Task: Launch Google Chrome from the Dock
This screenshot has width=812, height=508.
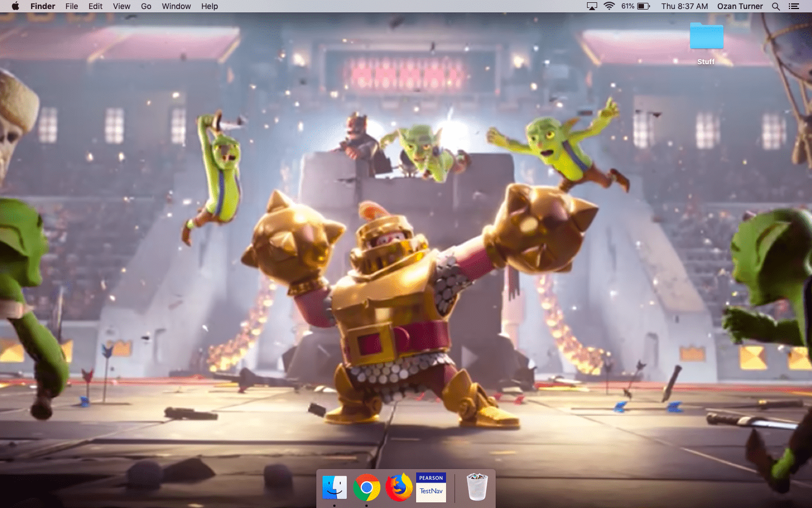Action: point(367,487)
